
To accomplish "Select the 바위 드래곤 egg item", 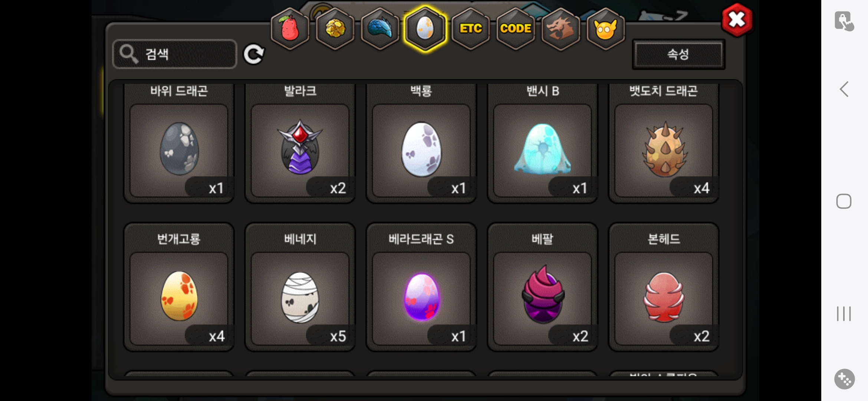I will tap(179, 143).
